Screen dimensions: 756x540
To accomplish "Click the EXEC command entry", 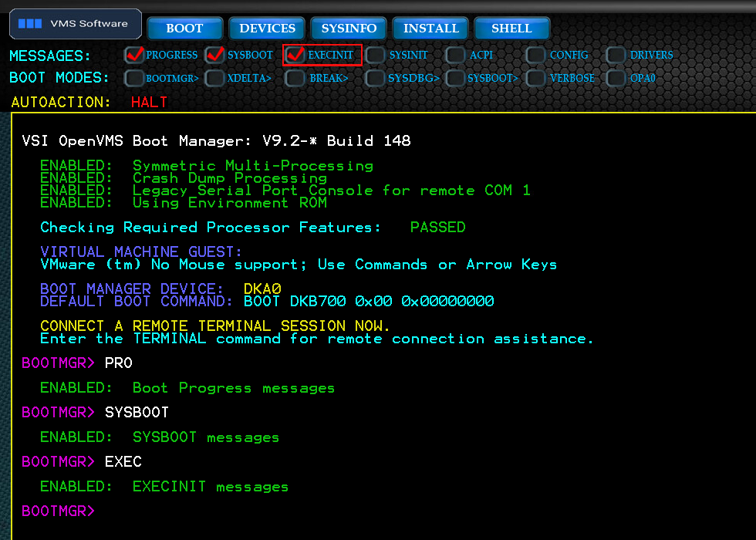I will tap(123, 462).
